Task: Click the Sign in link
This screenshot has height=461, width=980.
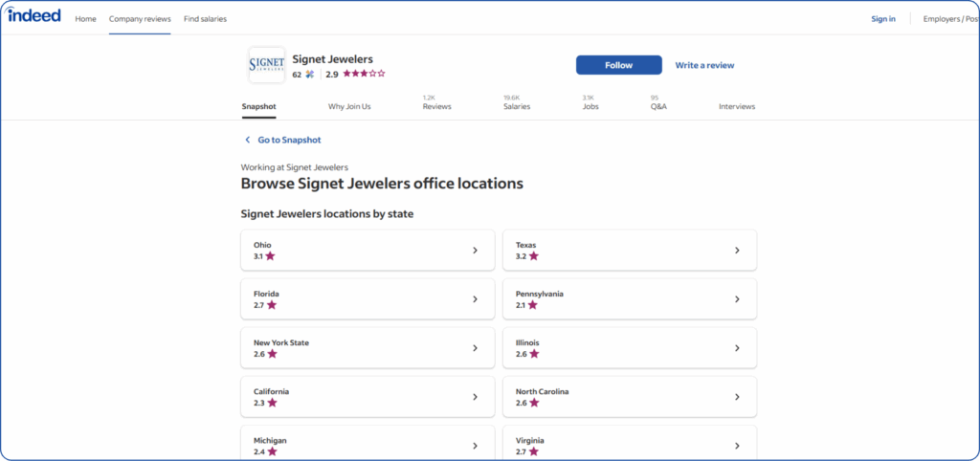Action: (x=883, y=19)
